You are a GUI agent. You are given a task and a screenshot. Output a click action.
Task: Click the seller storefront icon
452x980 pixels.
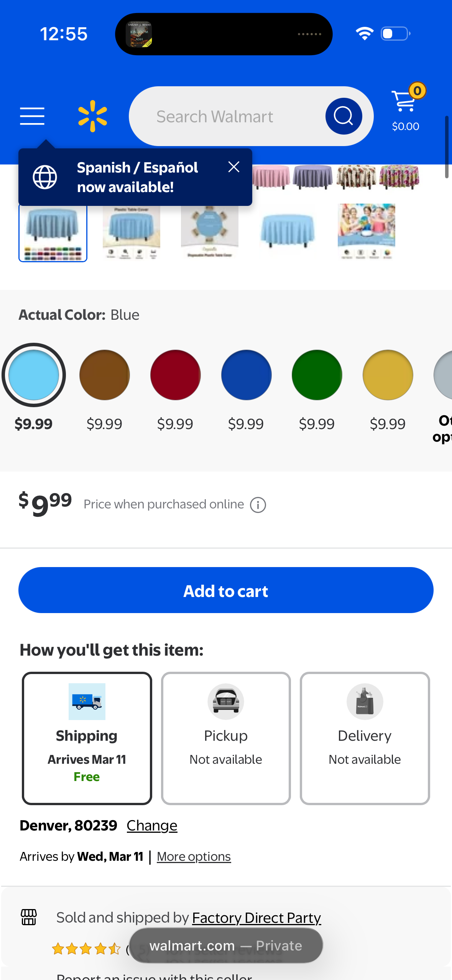click(x=29, y=917)
